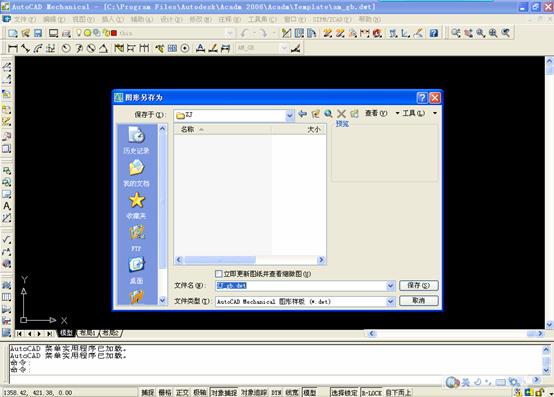Click the New drawing icon in toolbar
Viewport: 554px width, 397px height.
click(x=13, y=33)
